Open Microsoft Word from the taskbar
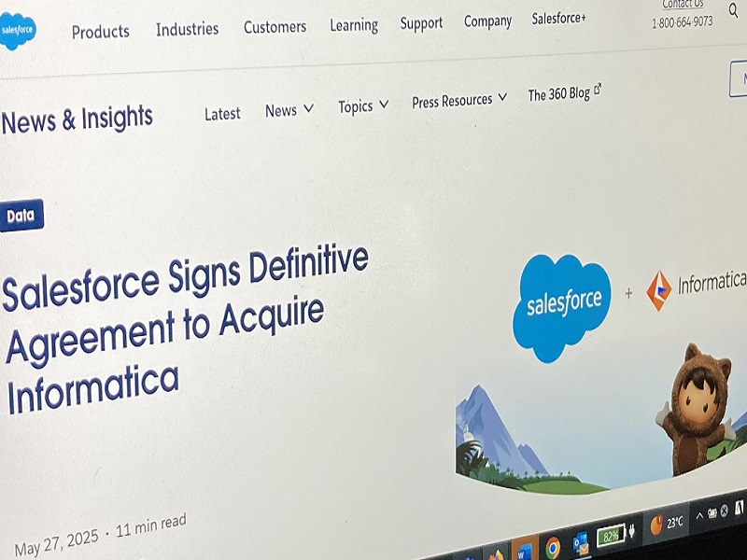This screenshot has width=747, height=560. 524,551
